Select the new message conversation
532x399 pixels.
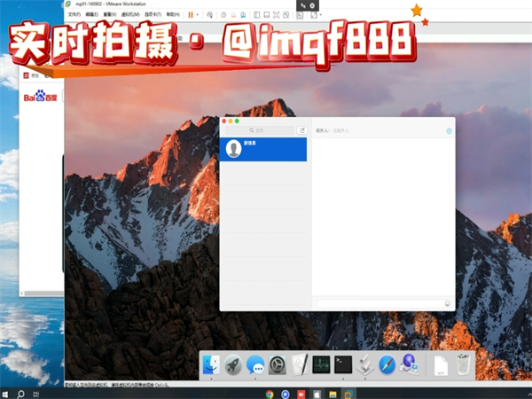pyautogui.click(x=263, y=149)
